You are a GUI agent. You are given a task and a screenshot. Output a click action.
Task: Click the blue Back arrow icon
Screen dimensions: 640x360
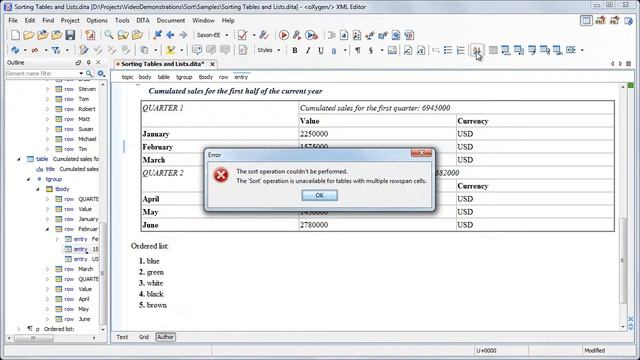click(171, 35)
